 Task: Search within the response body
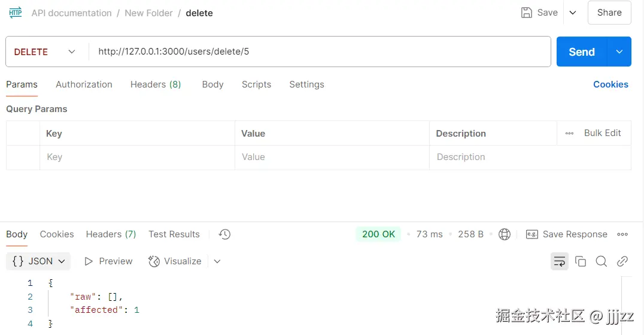click(x=602, y=261)
